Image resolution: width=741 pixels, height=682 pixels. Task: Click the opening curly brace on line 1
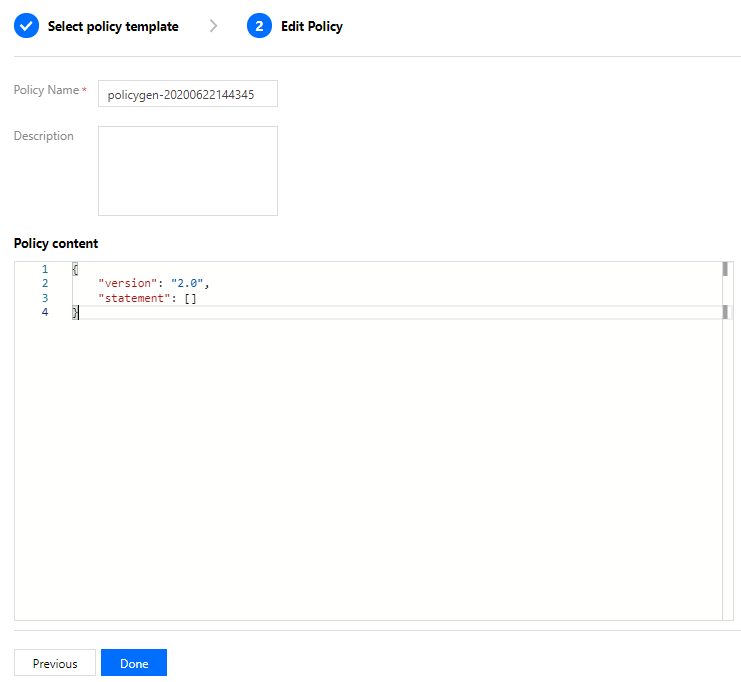tap(75, 269)
